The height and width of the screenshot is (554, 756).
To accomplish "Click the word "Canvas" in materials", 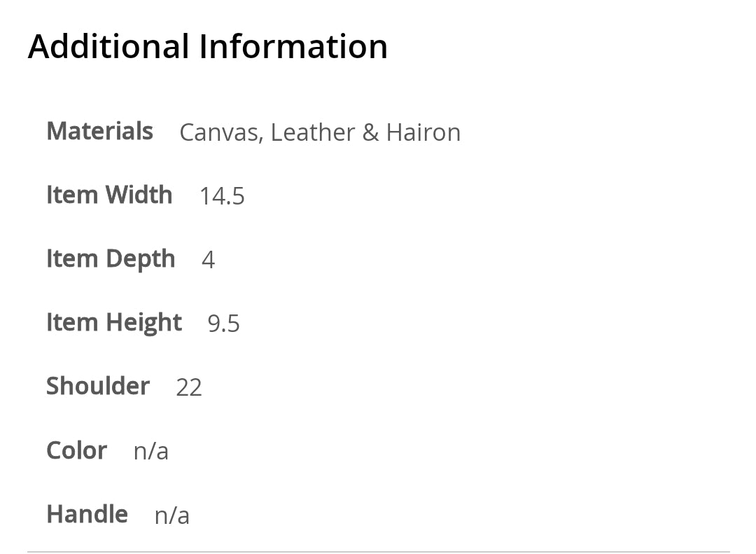I will coord(219,133).
